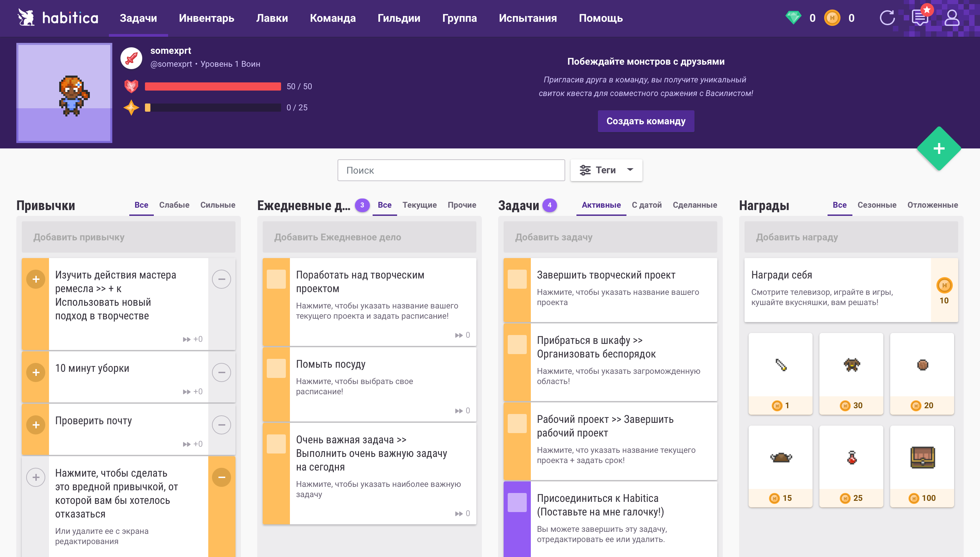The width and height of the screenshot is (980, 557).
Task: Buy the health potion costing 25 gold
Action: (x=851, y=466)
